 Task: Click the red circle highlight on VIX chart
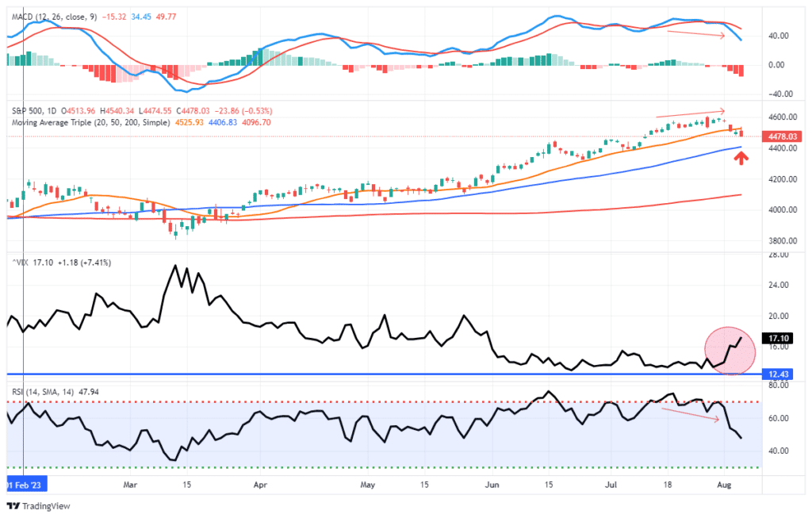tap(730, 350)
